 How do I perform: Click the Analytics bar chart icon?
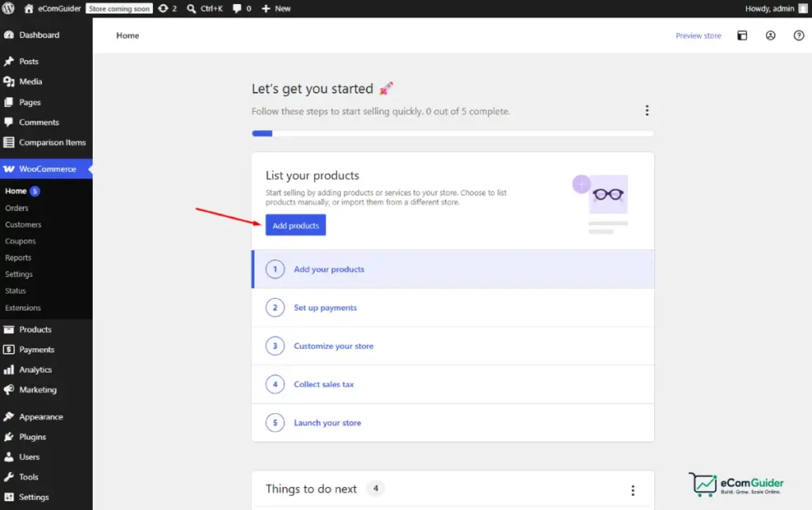pyautogui.click(x=9, y=370)
